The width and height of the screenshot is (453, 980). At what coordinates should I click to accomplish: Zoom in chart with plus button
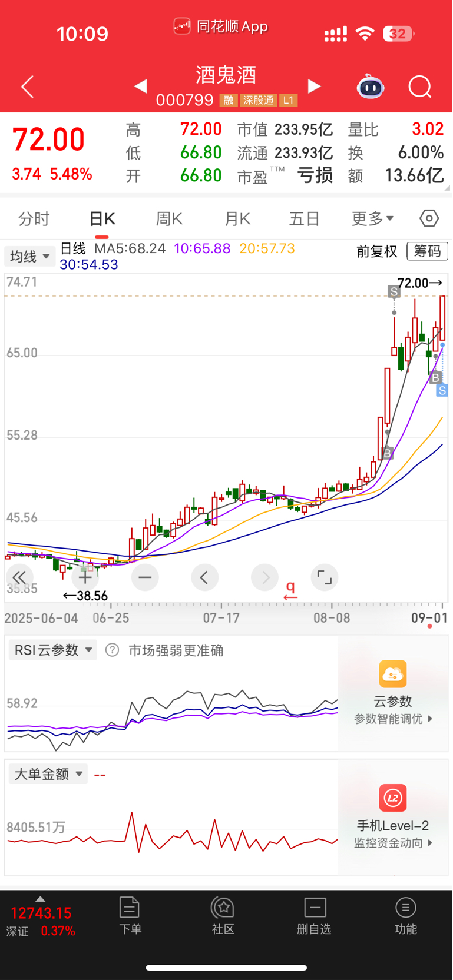85,577
